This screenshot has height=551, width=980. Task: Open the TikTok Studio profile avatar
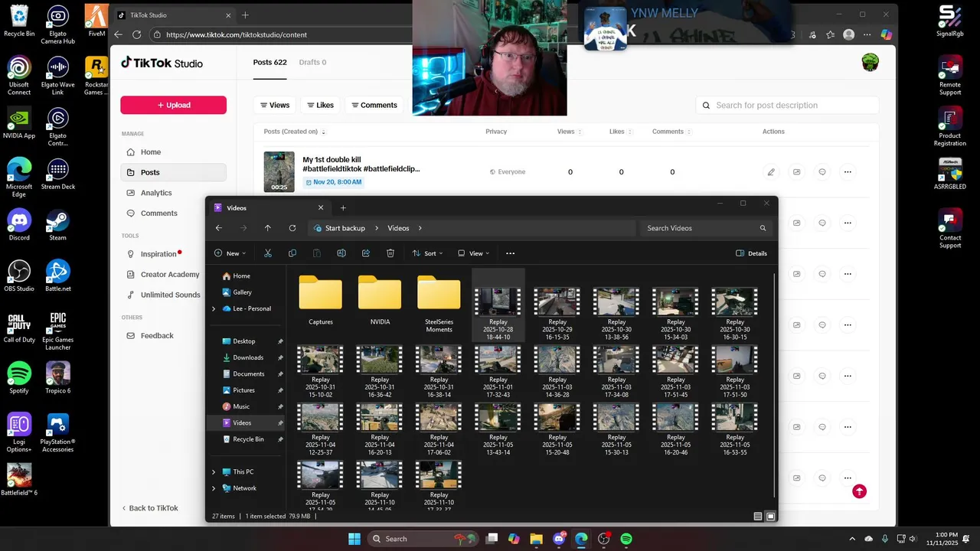(871, 63)
